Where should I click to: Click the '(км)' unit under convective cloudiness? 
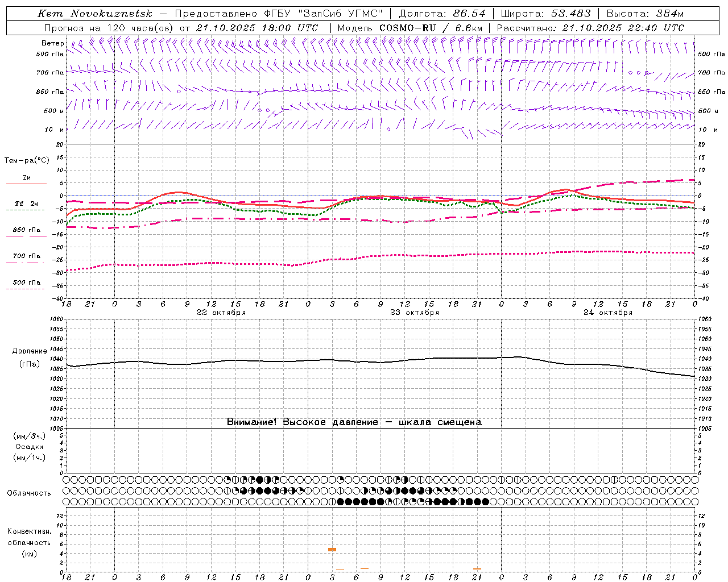[30, 554]
